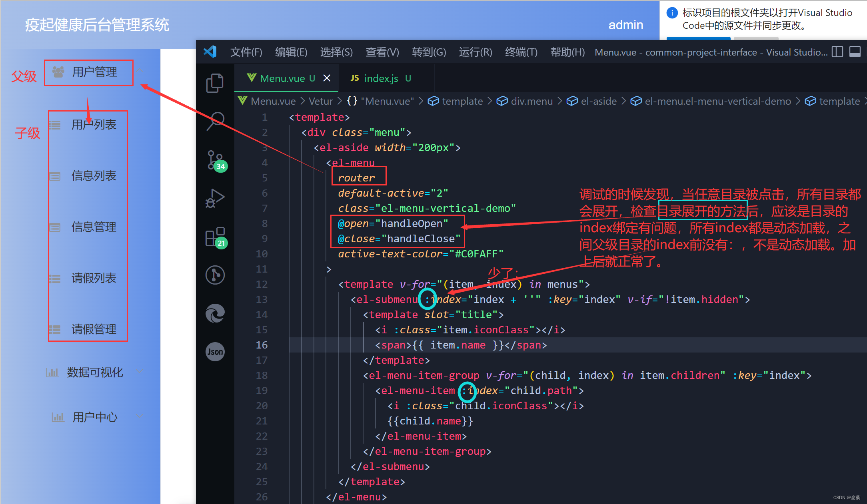867x504 pixels.
Task: Open the Explorer files icon in activity bar
Action: coord(215,83)
